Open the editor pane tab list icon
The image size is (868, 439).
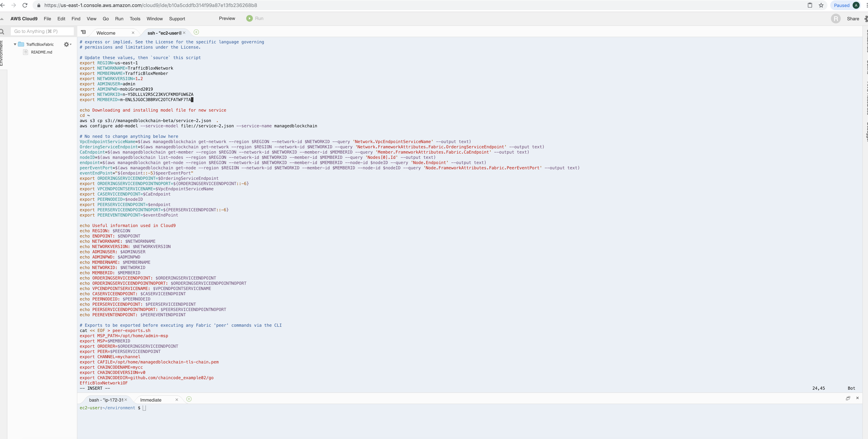84,32
